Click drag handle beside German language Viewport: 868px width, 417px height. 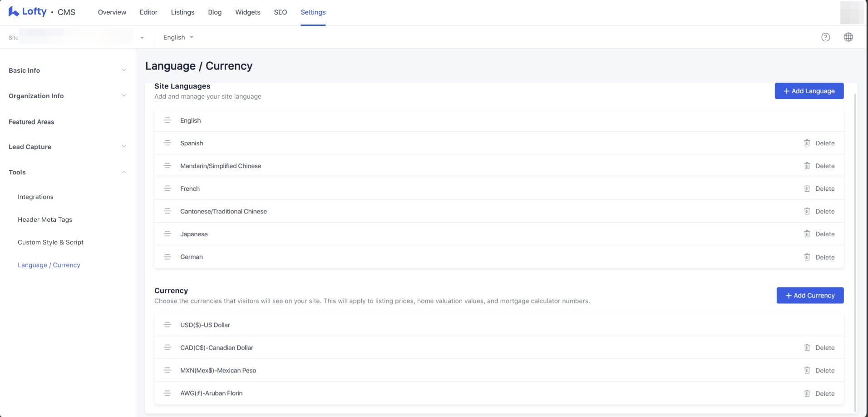[167, 257]
